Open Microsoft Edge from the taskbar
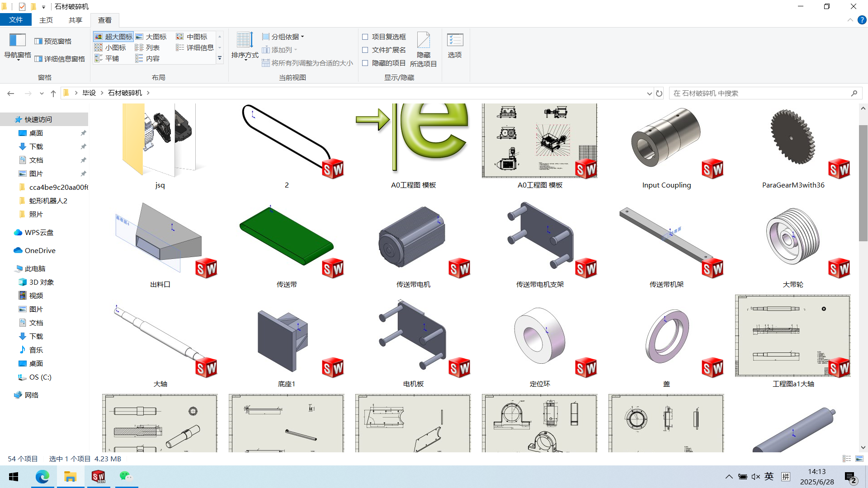Image resolution: width=868 pixels, height=488 pixels. pyautogui.click(x=42, y=477)
